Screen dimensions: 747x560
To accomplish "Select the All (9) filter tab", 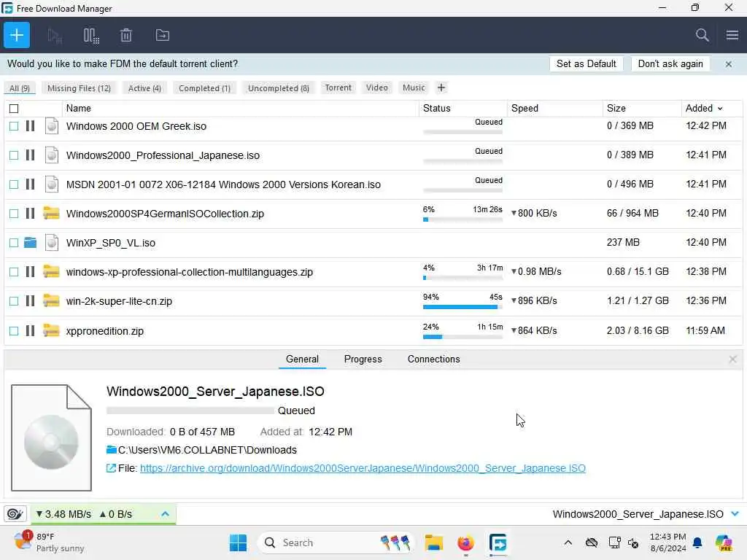I will pos(20,88).
